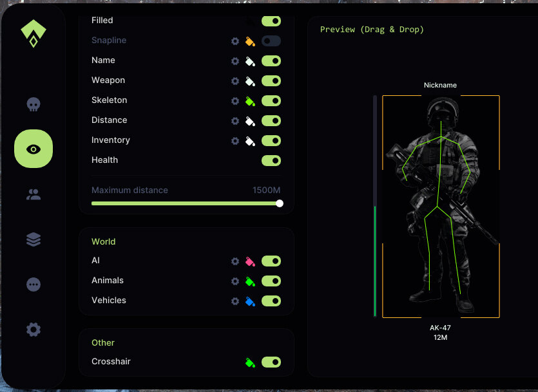
Task: Toggle the Animals switch off
Action: [x=271, y=281]
